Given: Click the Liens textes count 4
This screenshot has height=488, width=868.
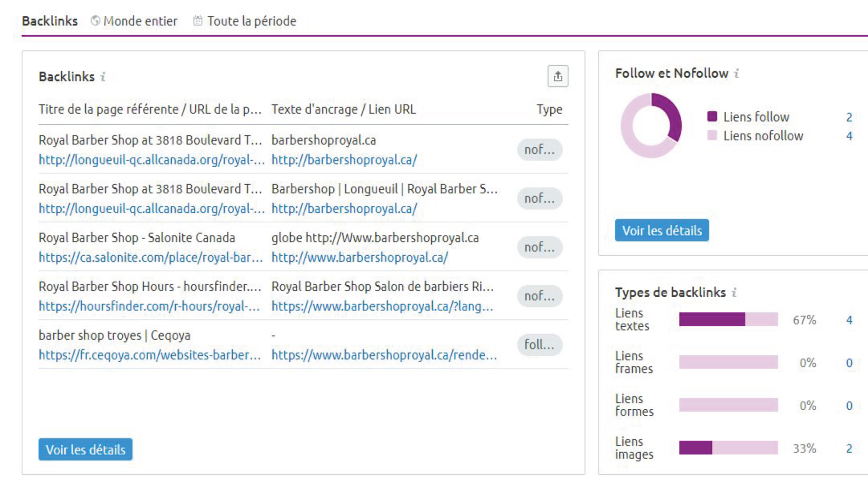Looking at the screenshot, I should [x=849, y=320].
